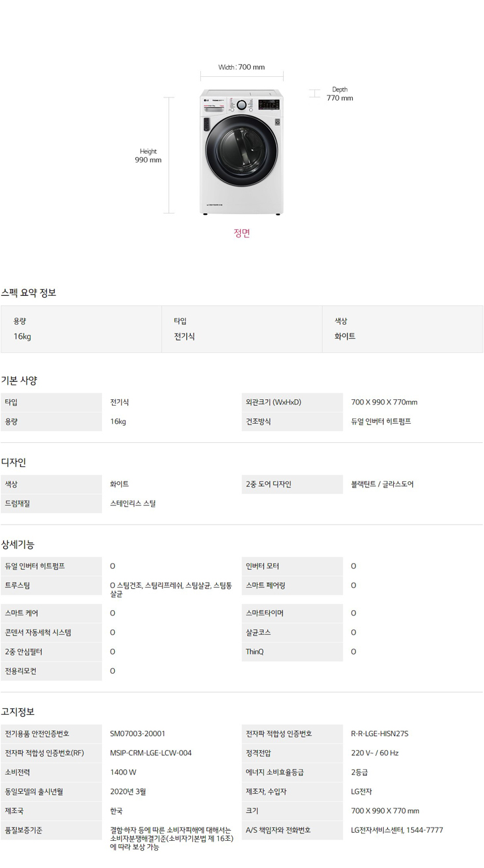
Task: Click the LG전자서비스센터, 1544-7777 phone number
Action: tap(396, 830)
